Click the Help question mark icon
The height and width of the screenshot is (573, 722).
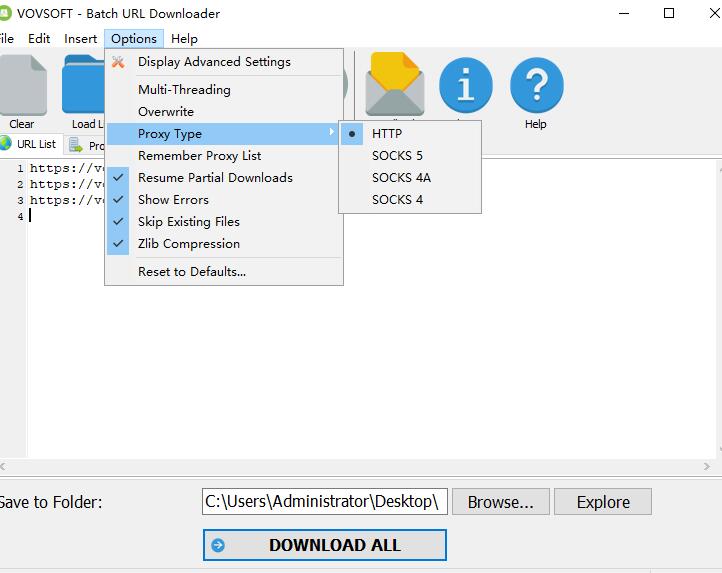pos(536,85)
